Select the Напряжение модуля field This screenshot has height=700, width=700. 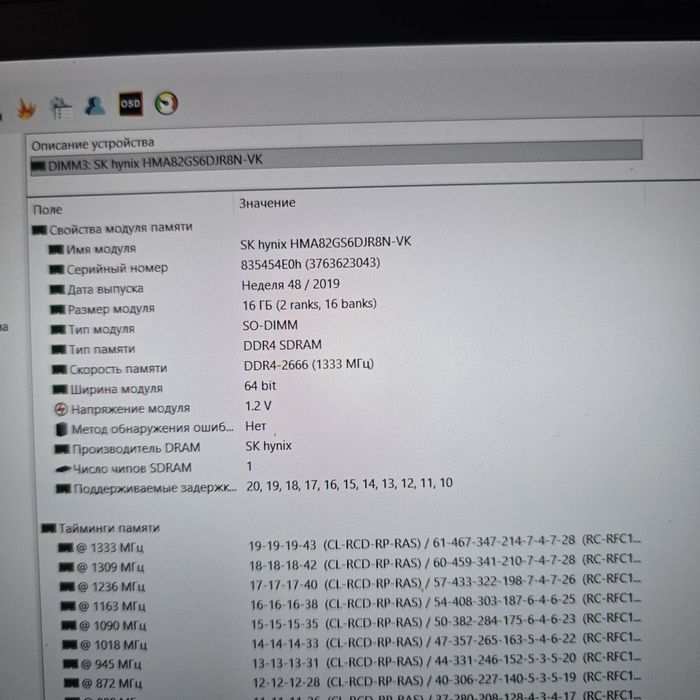click(122, 408)
